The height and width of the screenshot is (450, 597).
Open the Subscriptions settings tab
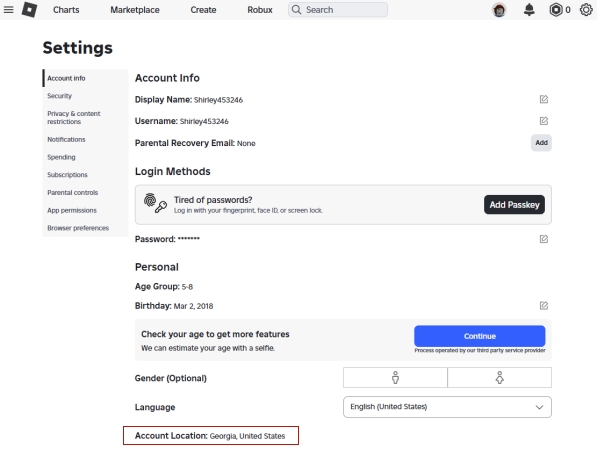85,175
